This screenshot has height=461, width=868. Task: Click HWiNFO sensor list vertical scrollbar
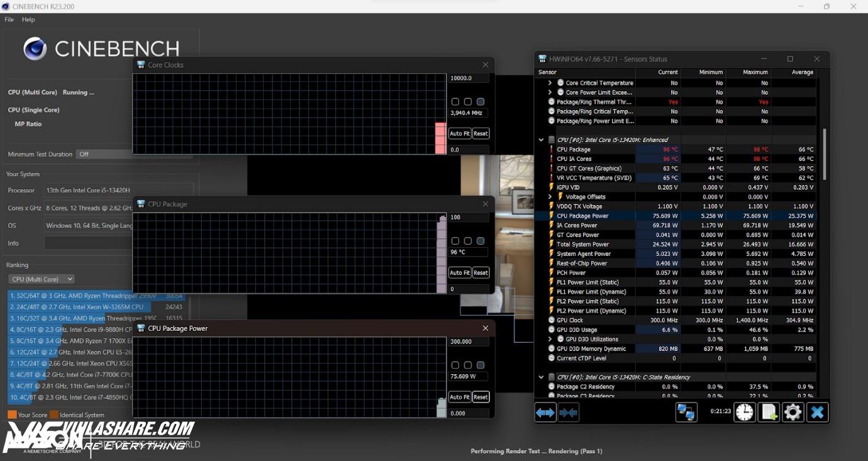pyautogui.click(x=824, y=154)
